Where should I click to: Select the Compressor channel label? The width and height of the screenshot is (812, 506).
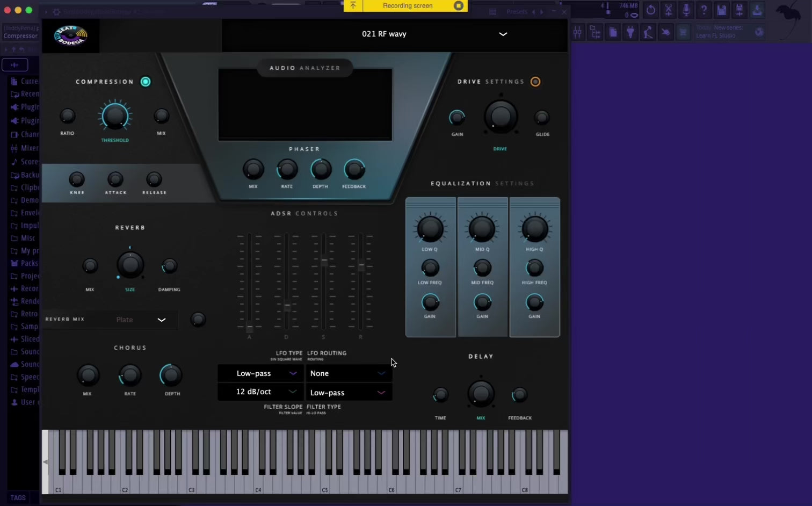20,36
